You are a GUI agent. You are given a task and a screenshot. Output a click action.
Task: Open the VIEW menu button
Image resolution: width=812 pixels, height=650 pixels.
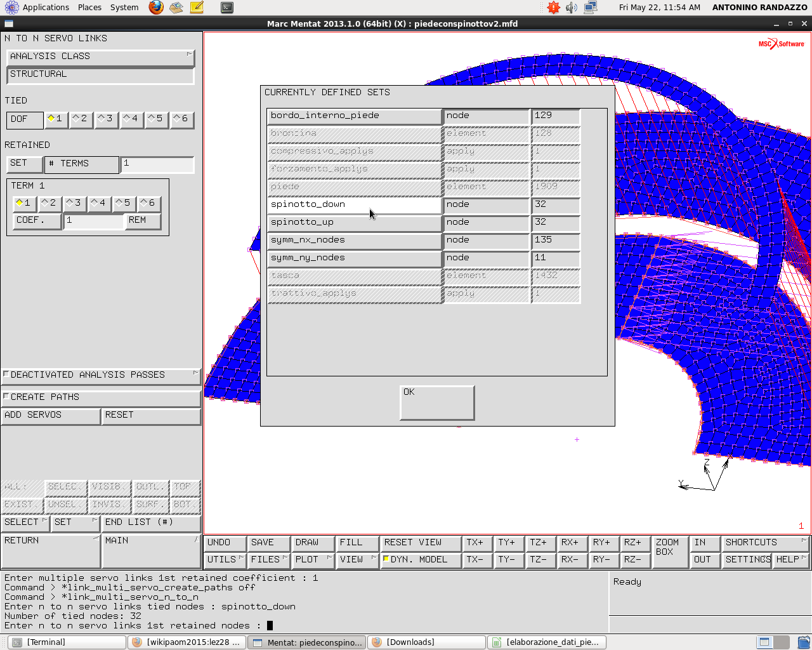click(x=357, y=560)
